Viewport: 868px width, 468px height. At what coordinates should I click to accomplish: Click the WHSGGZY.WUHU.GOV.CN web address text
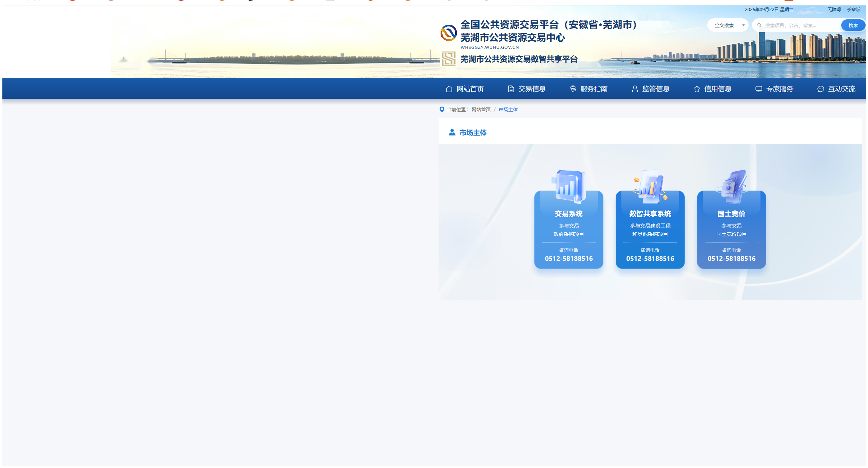(x=489, y=47)
